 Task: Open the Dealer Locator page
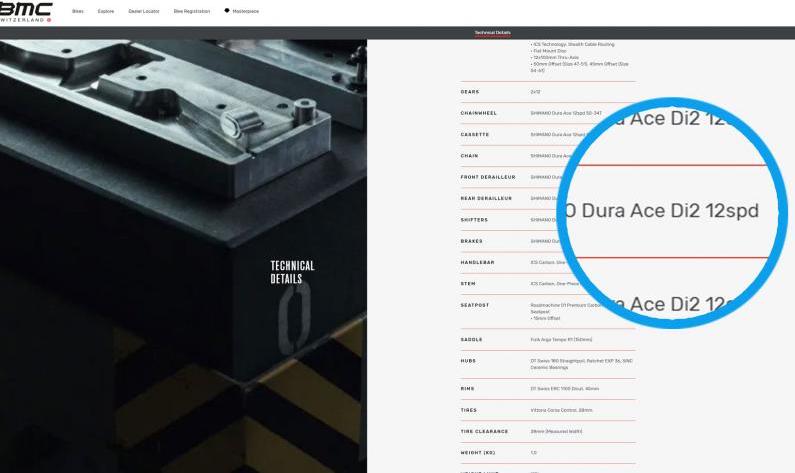tap(143, 11)
